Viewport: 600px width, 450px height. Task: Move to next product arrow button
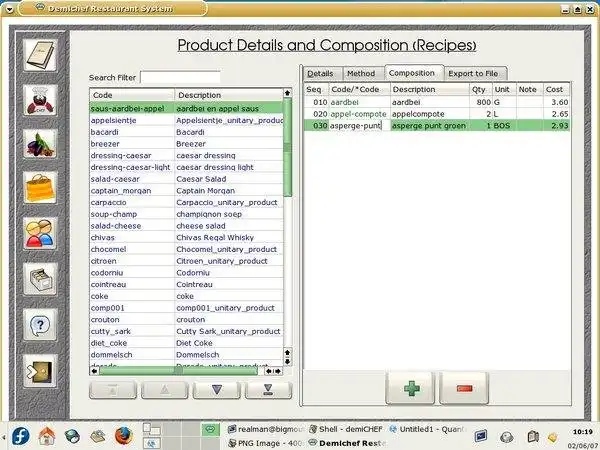coord(217,390)
